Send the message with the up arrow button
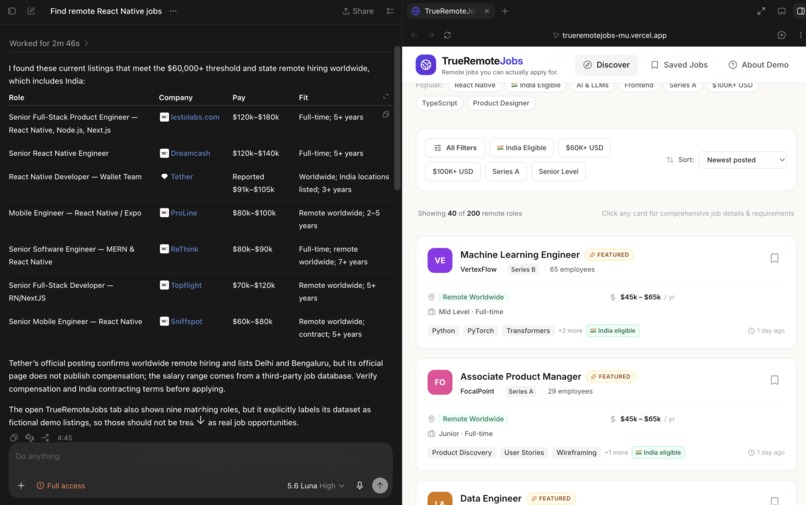The height and width of the screenshot is (505, 806). pyautogui.click(x=380, y=485)
